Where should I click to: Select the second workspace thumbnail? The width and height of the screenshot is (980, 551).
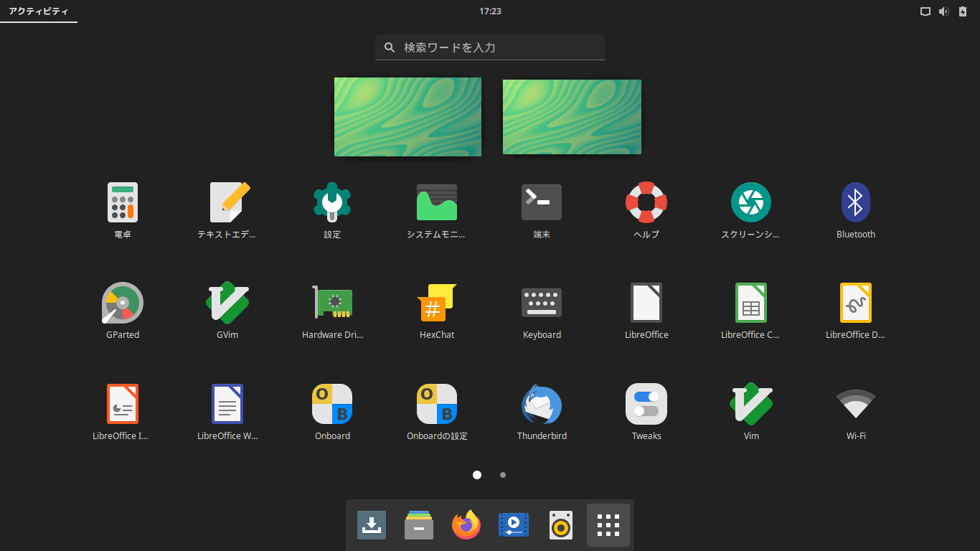click(x=572, y=117)
